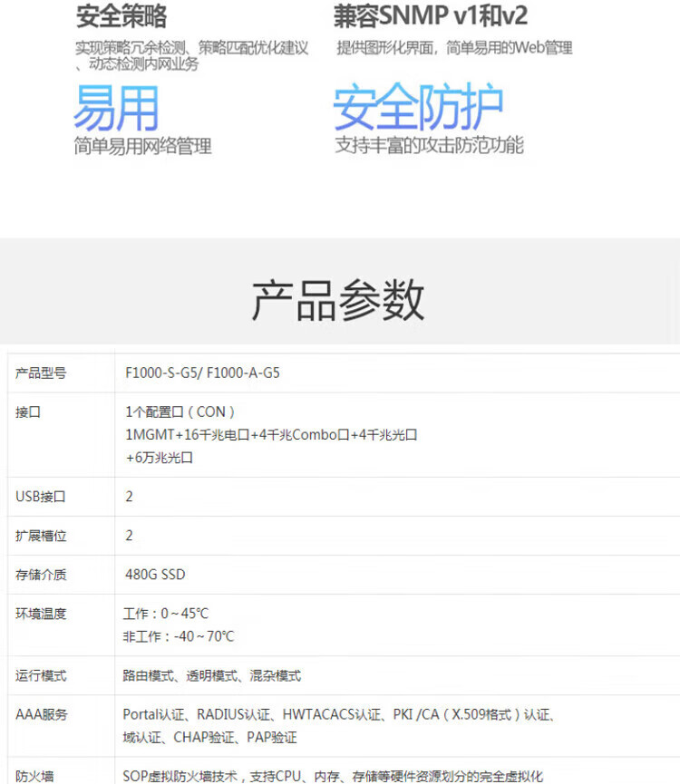This screenshot has height=784, width=680.
Task: Click the '扩展槽位' row label
Action: click(x=41, y=536)
